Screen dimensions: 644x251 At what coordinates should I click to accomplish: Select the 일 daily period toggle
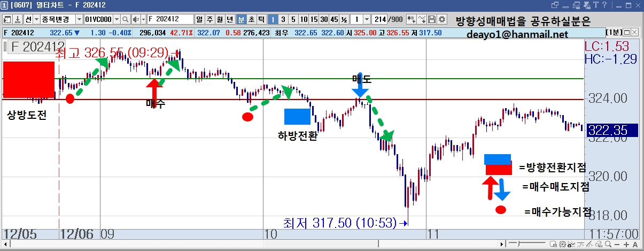tap(199, 19)
